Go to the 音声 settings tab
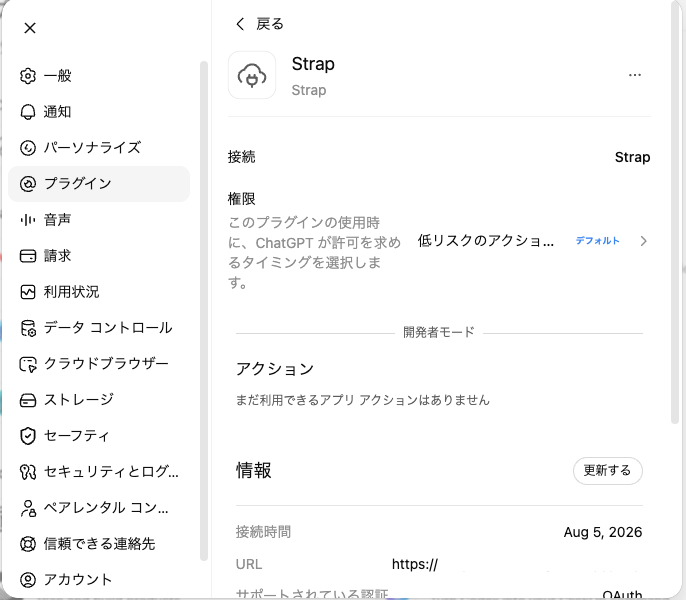The image size is (686, 600). (99, 220)
